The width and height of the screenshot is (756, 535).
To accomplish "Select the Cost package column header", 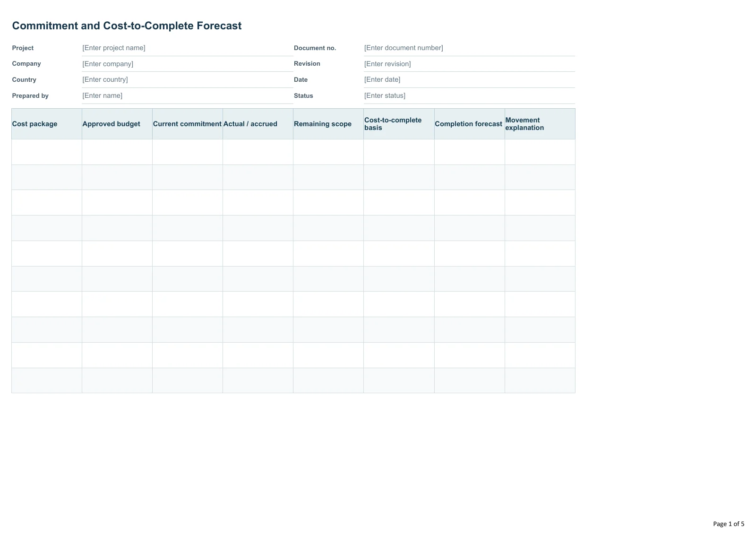I will [47, 124].
